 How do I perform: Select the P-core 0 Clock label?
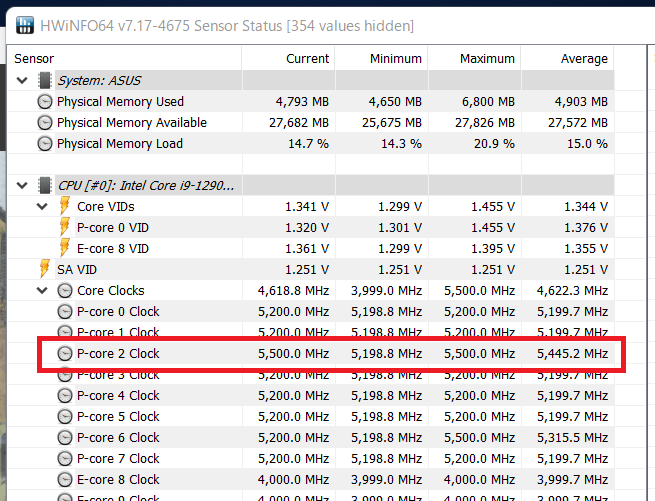pyautogui.click(x=118, y=311)
